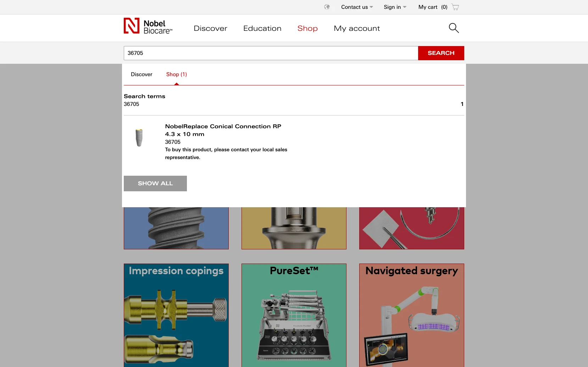The width and height of the screenshot is (588, 367).
Task: Click the globe region selector icon
Action: [x=327, y=7]
